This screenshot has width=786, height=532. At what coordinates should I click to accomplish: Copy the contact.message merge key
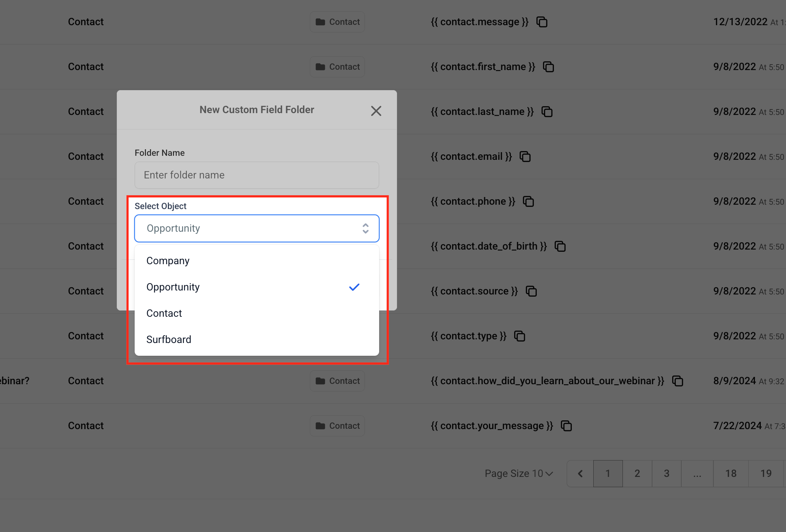pos(542,22)
